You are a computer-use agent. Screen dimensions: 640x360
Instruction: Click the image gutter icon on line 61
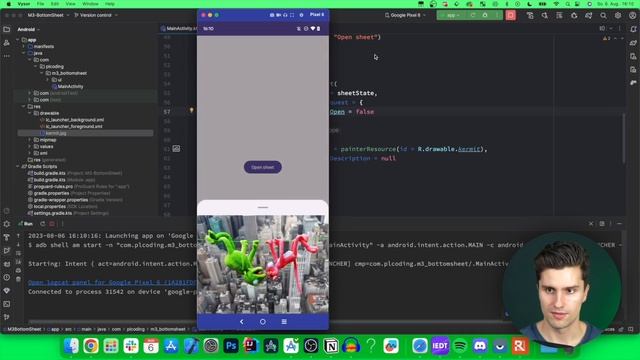[x=176, y=149]
